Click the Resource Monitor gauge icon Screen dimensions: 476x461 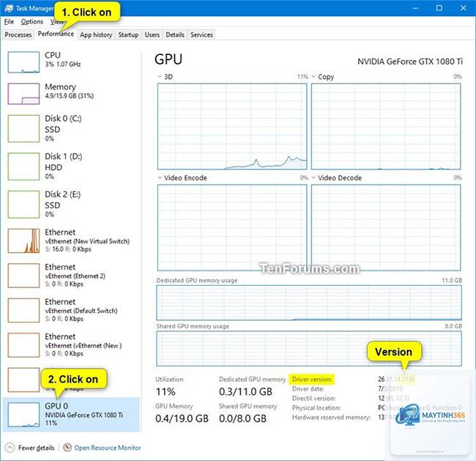tap(67, 447)
